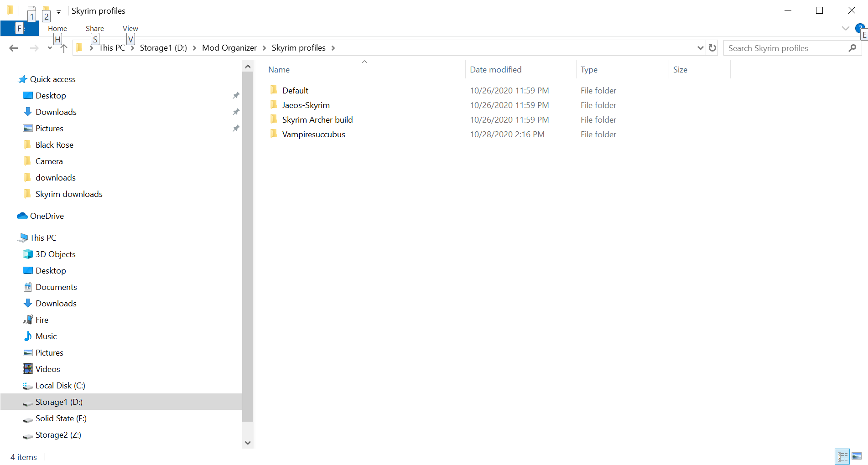Select Camera folder in Quick access
Image resolution: width=868 pixels, height=465 pixels.
[x=49, y=161]
